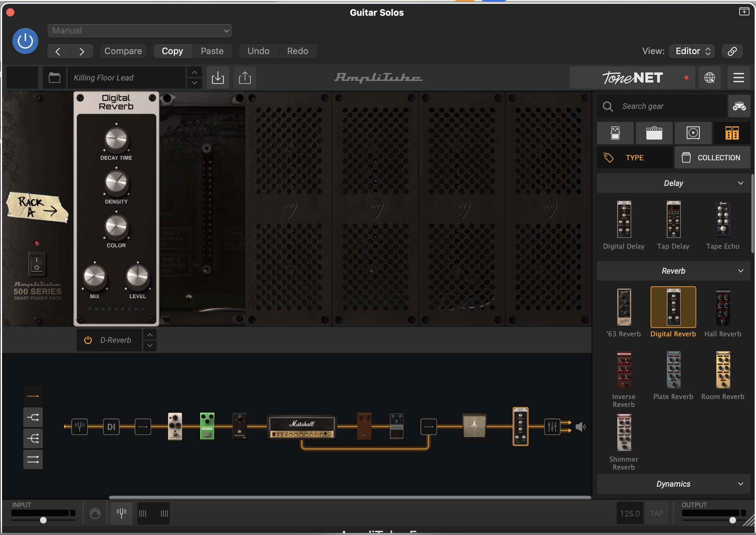Flip the 500 Series rack power switch
756x535 pixels.
[37, 264]
